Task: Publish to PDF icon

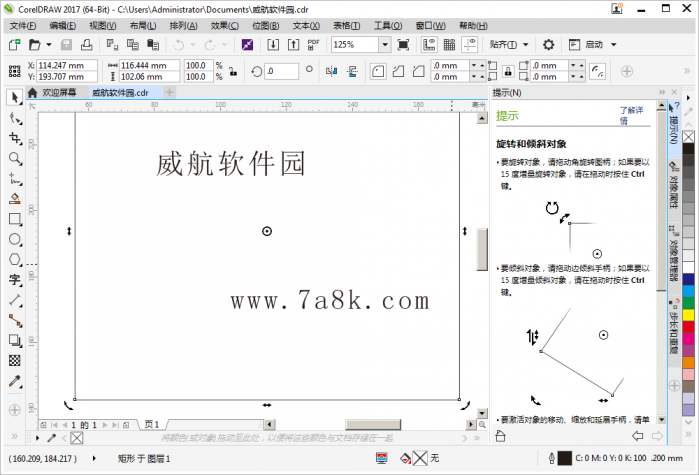Action: coord(313,45)
